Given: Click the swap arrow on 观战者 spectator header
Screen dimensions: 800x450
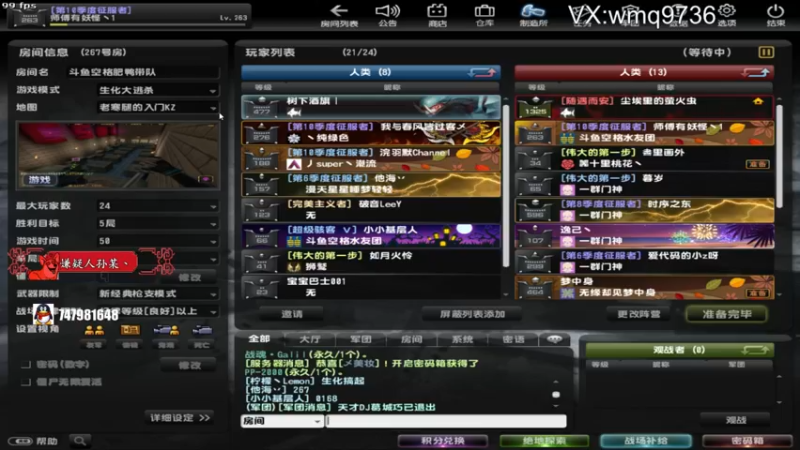Looking at the screenshot, I should (x=755, y=350).
